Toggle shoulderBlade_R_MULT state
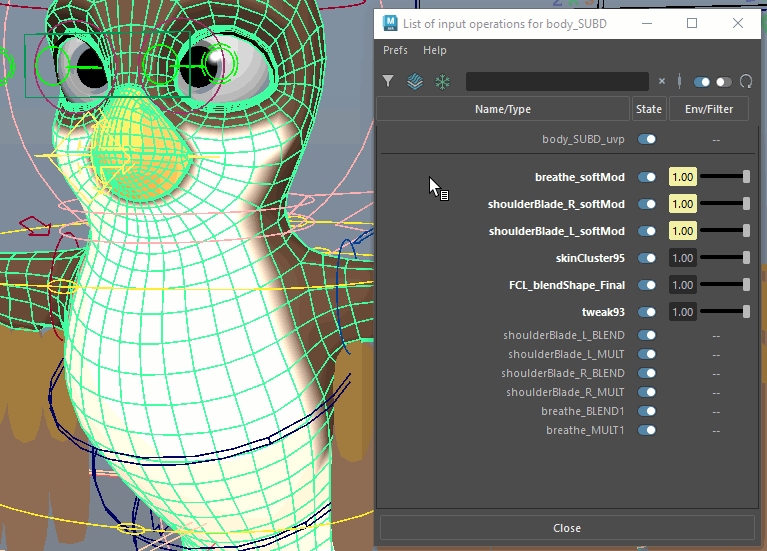767x551 pixels. [647, 392]
